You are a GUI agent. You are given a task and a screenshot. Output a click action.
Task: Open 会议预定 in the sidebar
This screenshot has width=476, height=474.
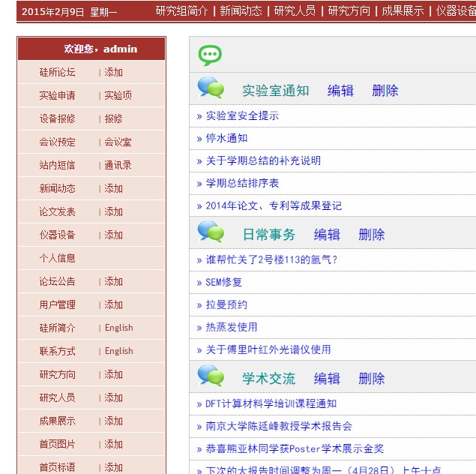tap(58, 142)
